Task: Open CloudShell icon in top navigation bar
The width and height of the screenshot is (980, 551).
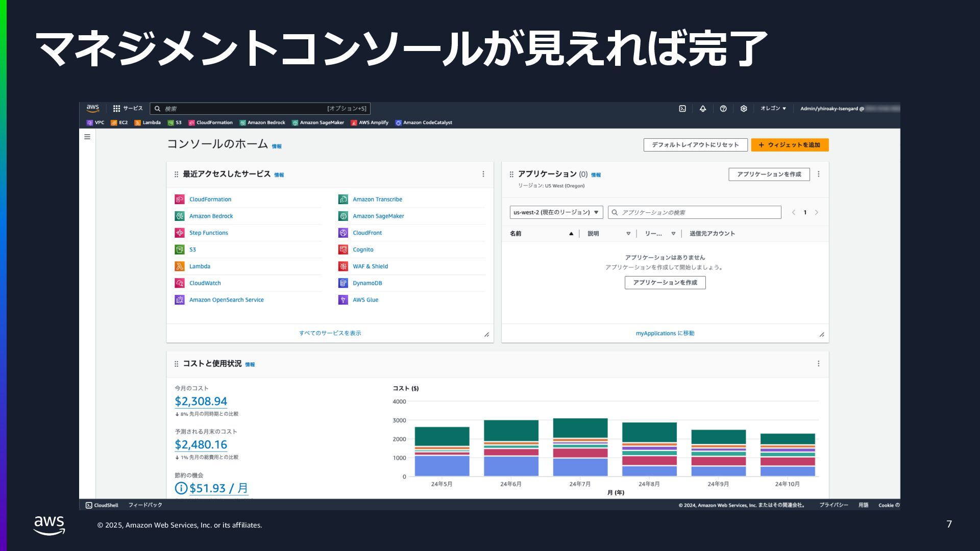Action: (682, 109)
